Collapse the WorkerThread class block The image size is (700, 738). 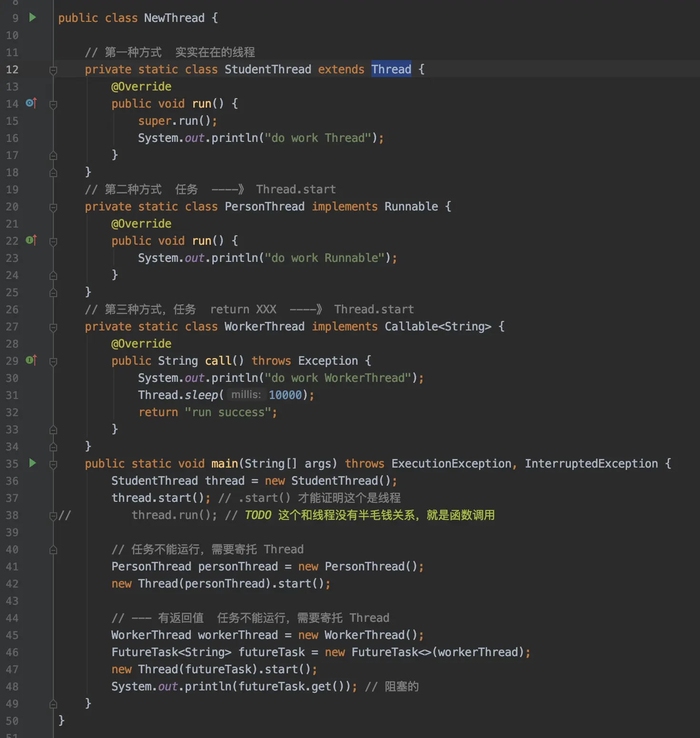[x=53, y=327]
